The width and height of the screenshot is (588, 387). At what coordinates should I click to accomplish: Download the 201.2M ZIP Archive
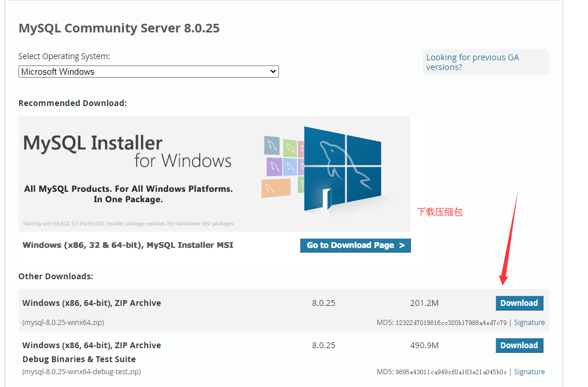click(x=519, y=303)
